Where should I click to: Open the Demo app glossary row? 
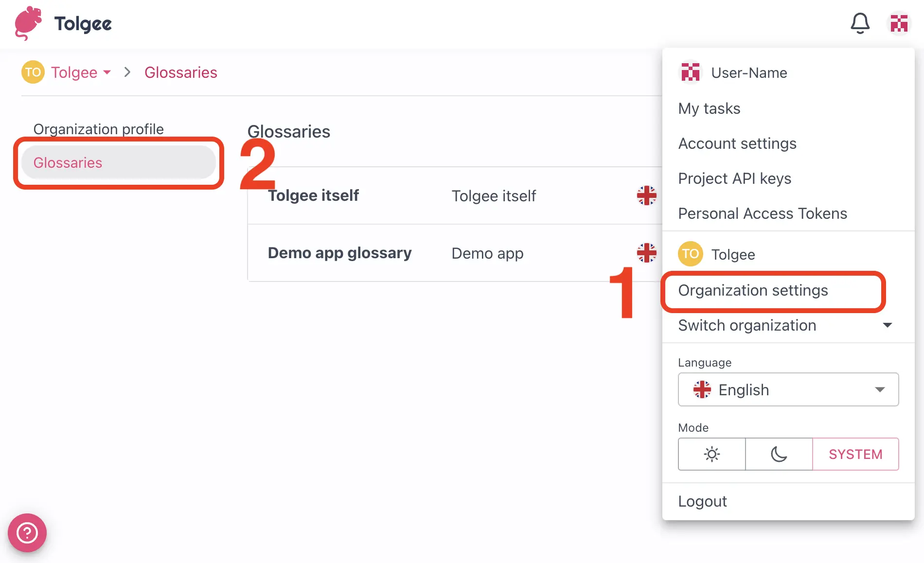[339, 253]
